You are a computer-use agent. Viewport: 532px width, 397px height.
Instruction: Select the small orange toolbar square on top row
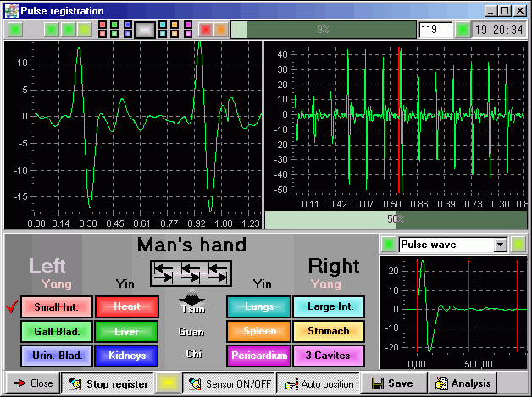175,25
